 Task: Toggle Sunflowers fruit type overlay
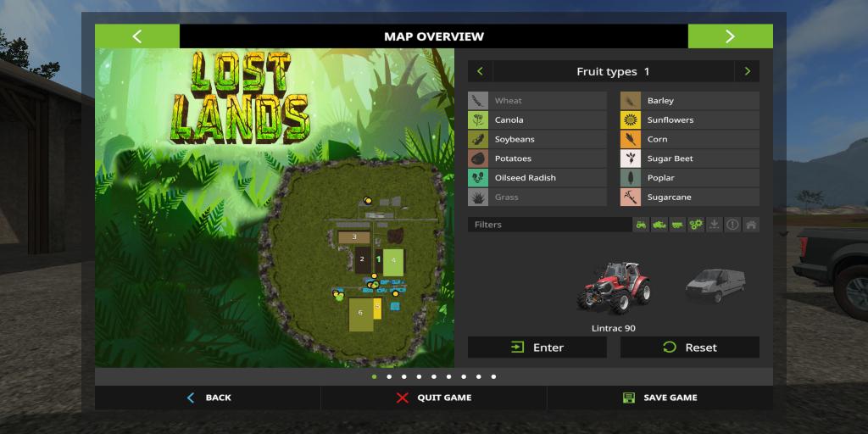(689, 120)
